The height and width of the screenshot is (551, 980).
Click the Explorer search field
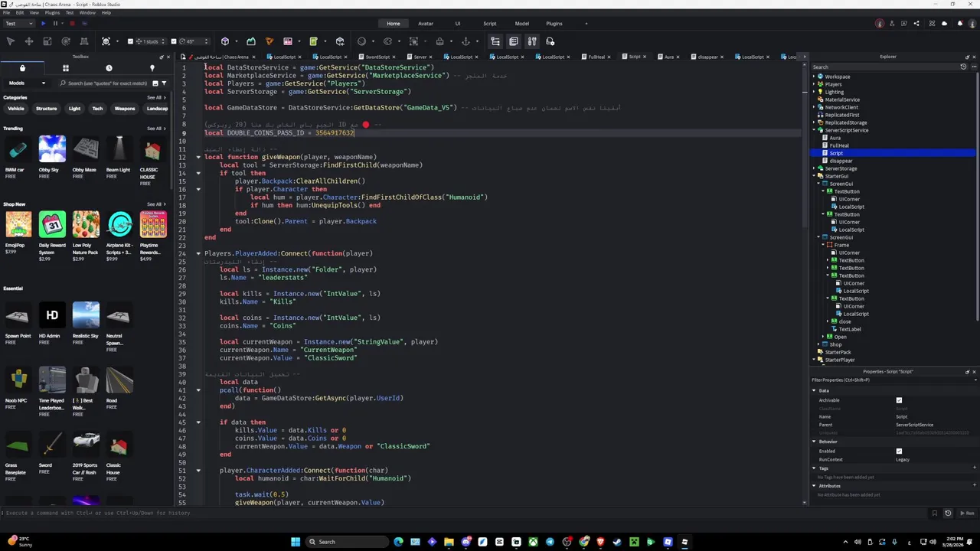[x=884, y=67]
